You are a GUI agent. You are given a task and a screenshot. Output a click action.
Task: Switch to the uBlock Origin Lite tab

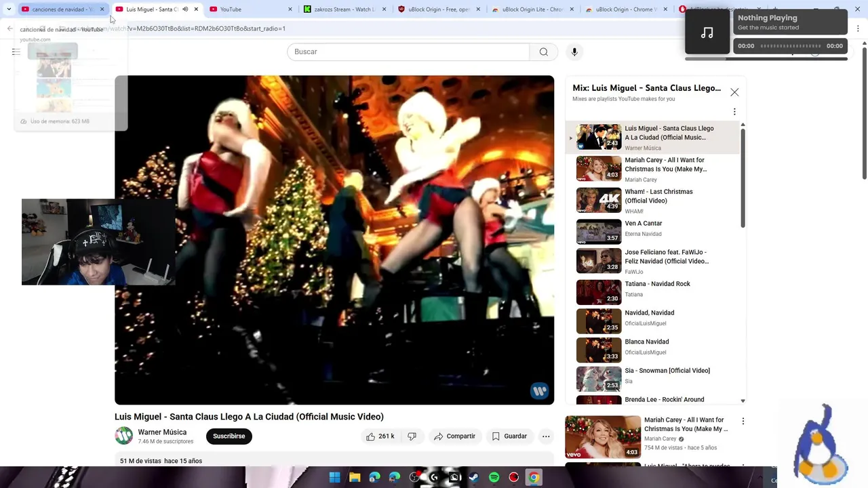pos(532,9)
